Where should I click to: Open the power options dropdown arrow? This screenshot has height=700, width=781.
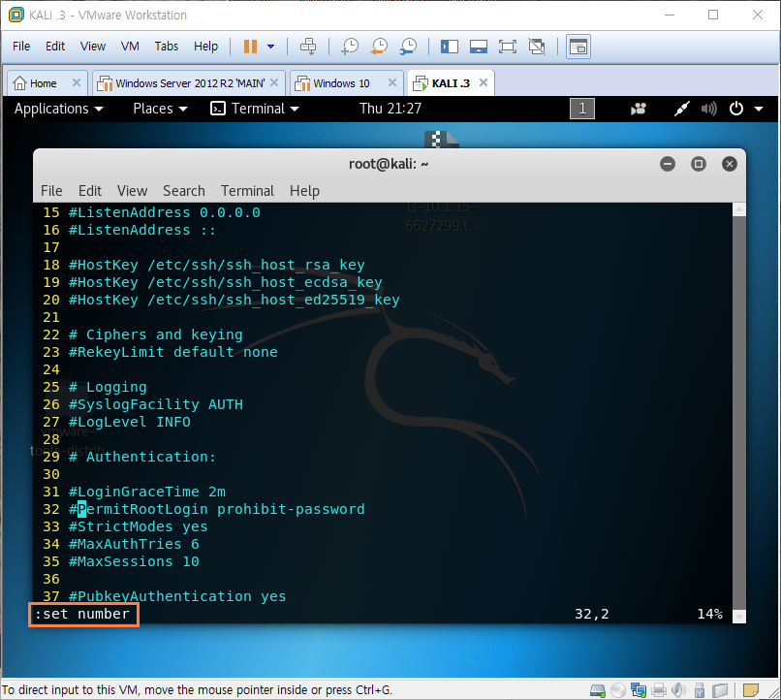271,47
